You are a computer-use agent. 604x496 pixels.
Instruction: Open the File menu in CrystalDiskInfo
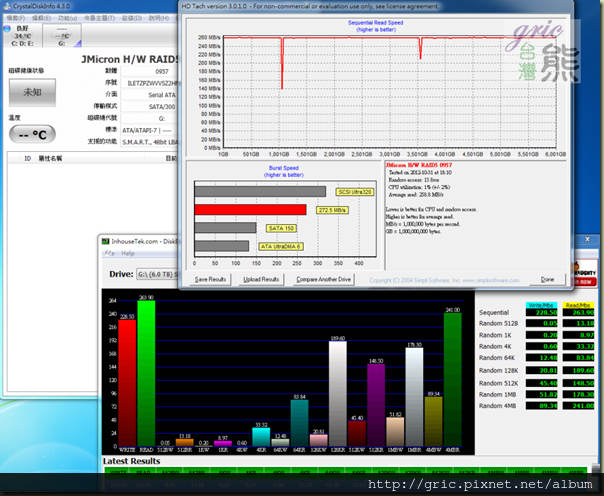(15, 19)
